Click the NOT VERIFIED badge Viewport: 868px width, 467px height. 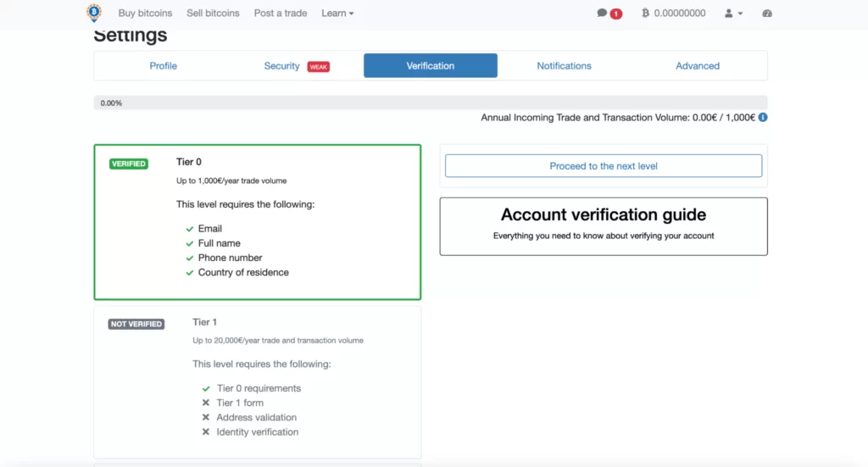pos(136,324)
